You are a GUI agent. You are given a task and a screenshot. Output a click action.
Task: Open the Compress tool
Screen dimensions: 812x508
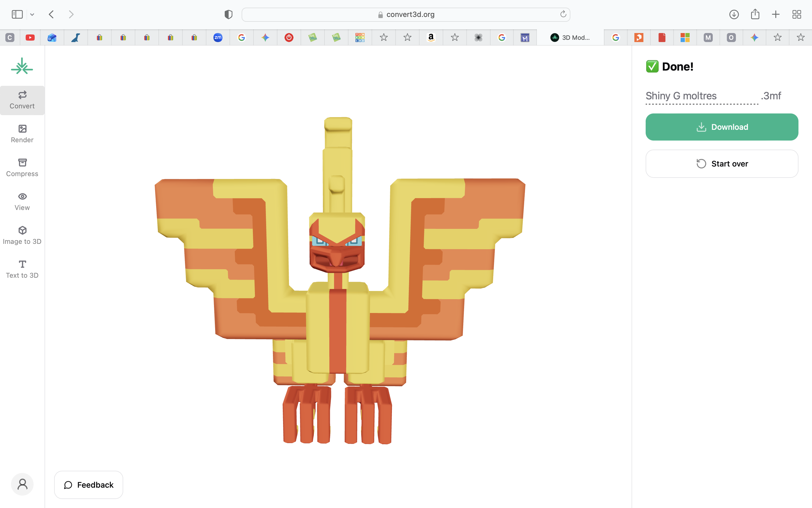[x=22, y=168]
